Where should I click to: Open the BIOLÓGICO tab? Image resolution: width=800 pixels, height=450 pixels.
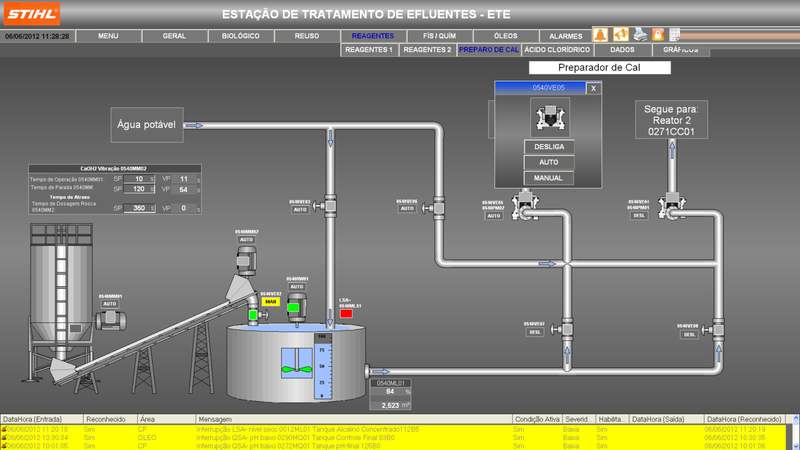pos(241,36)
